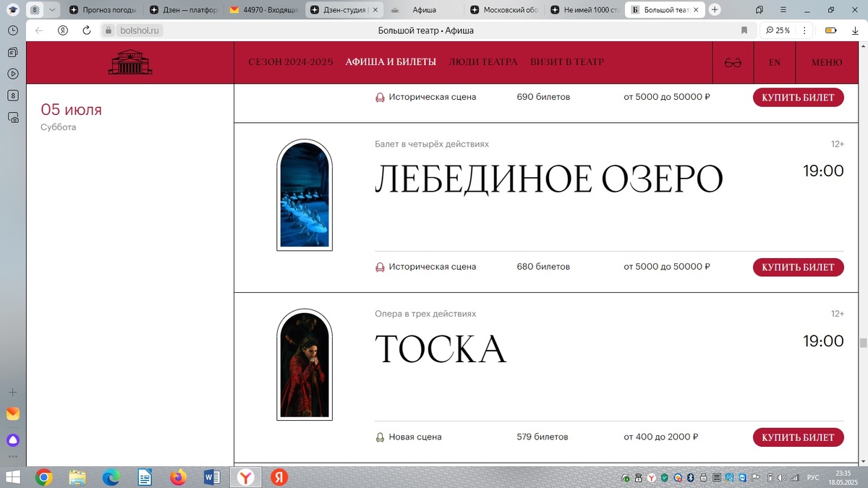
Task: Open the video play icon in sidebar
Action: coord(13,74)
